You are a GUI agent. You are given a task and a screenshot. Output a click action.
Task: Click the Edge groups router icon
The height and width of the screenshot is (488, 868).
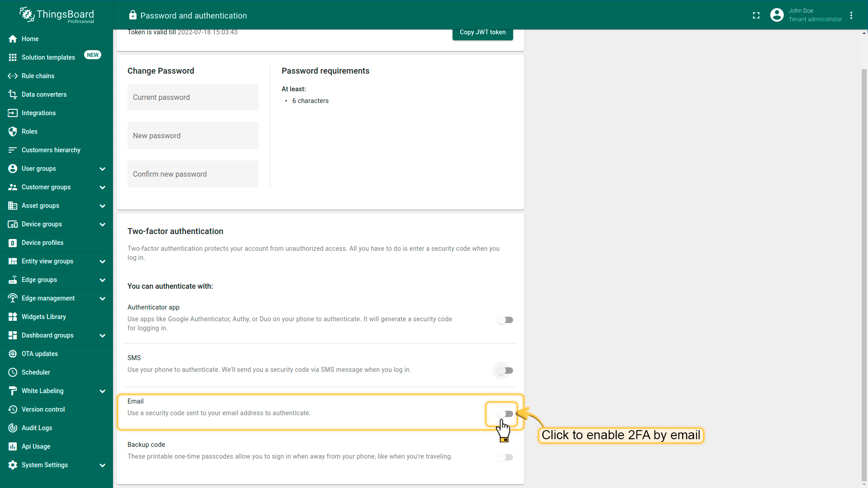point(13,280)
